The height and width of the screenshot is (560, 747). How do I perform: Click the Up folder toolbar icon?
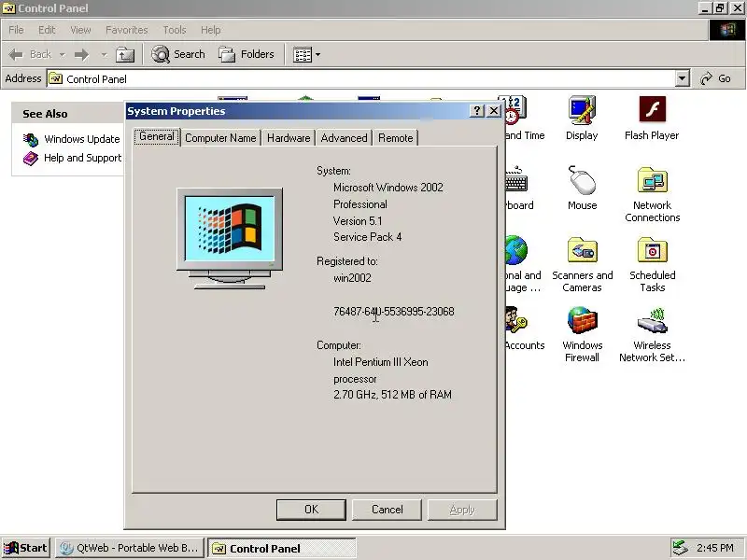[x=125, y=55]
